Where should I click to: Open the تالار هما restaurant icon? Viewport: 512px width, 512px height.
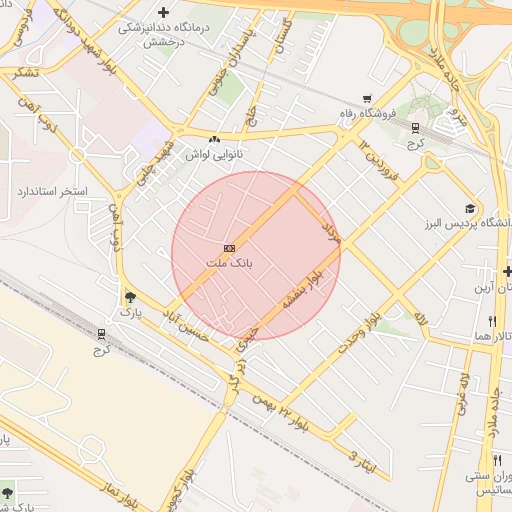point(492,322)
